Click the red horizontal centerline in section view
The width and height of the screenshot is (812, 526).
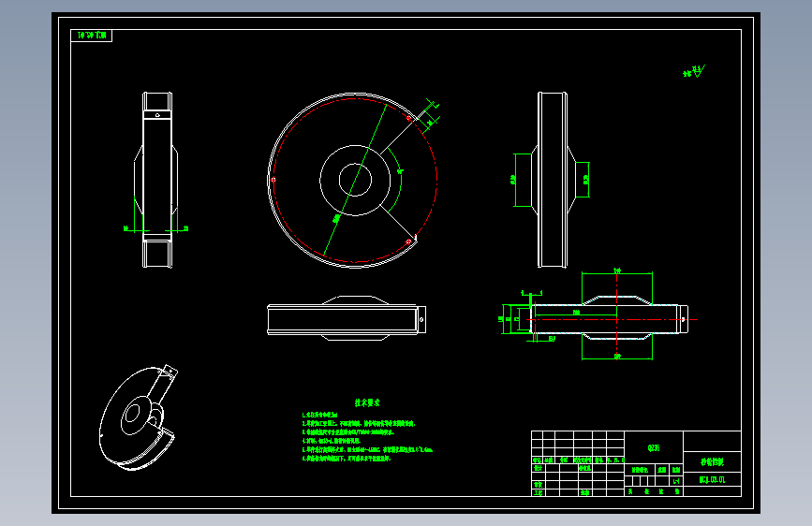pos(613,319)
